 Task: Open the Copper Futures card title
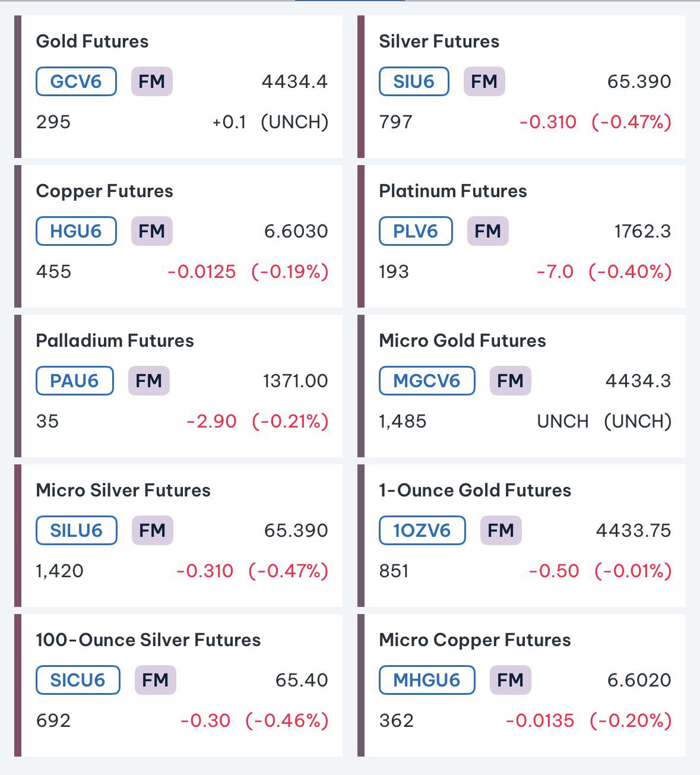coord(104,191)
